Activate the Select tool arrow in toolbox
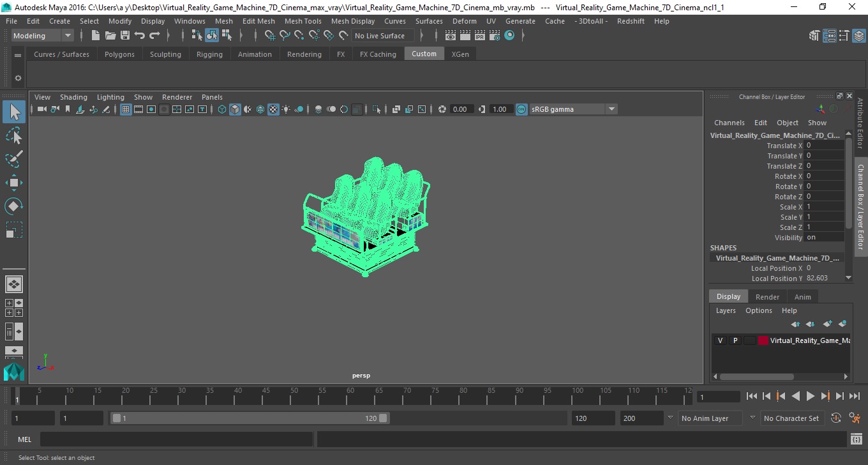868x465 pixels. (14, 112)
